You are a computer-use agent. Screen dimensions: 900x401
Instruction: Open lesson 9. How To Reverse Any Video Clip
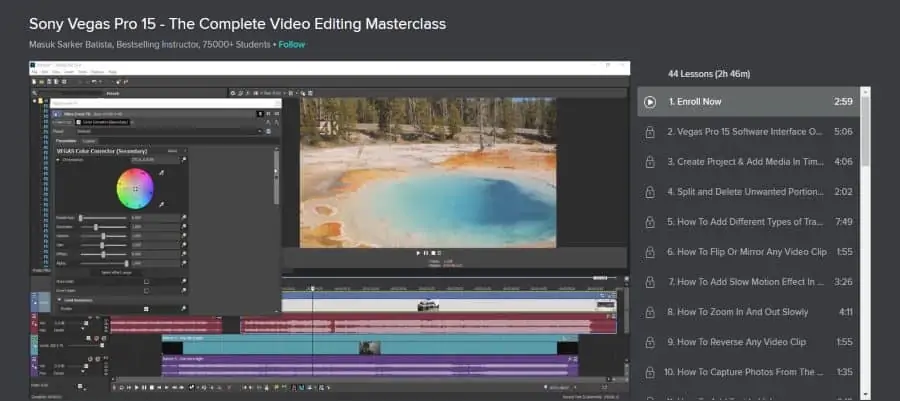(748, 342)
